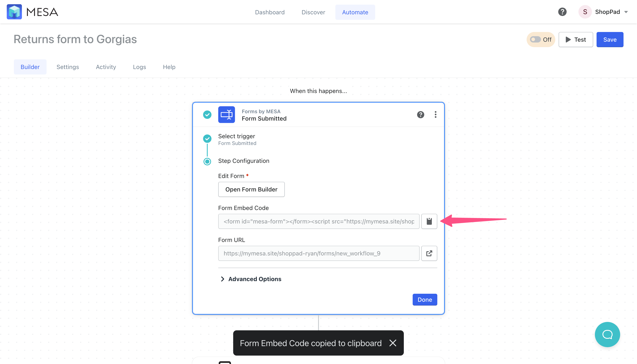
Task: Click the Select trigger checkmark step
Action: tap(207, 138)
